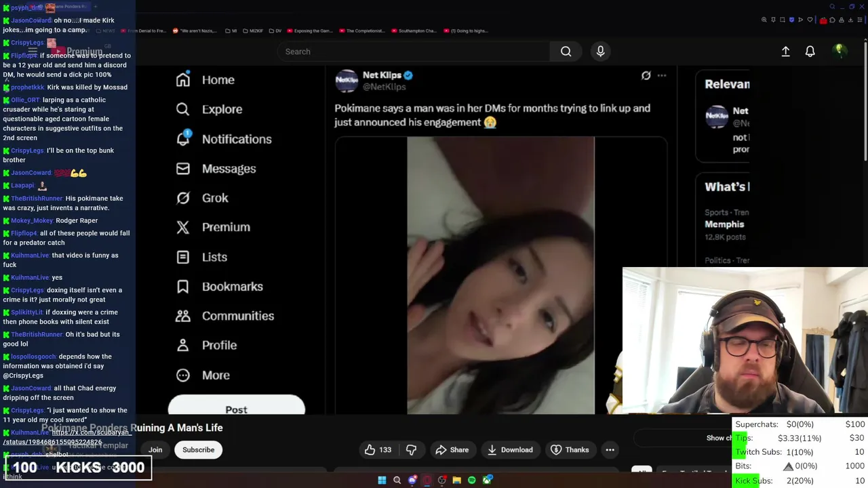Click the Net Klips name on the post
This screenshot has height=488, width=868.
pyautogui.click(x=382, y=75)
